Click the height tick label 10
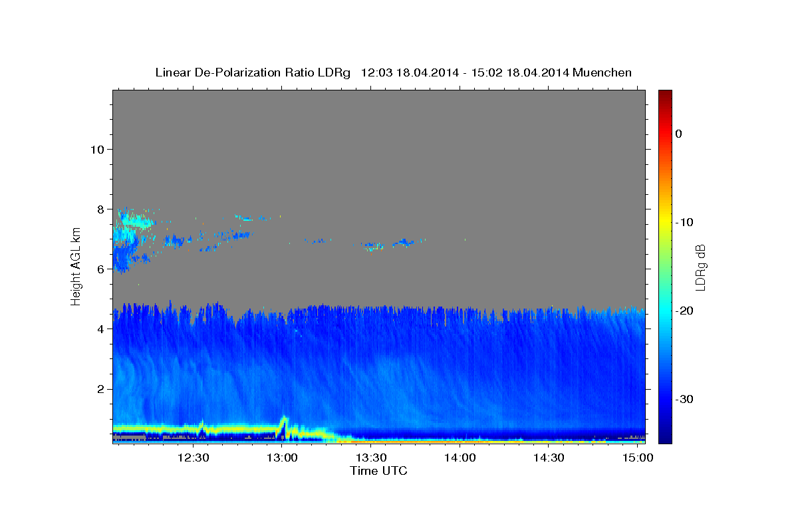 click(x=96, y=149)
